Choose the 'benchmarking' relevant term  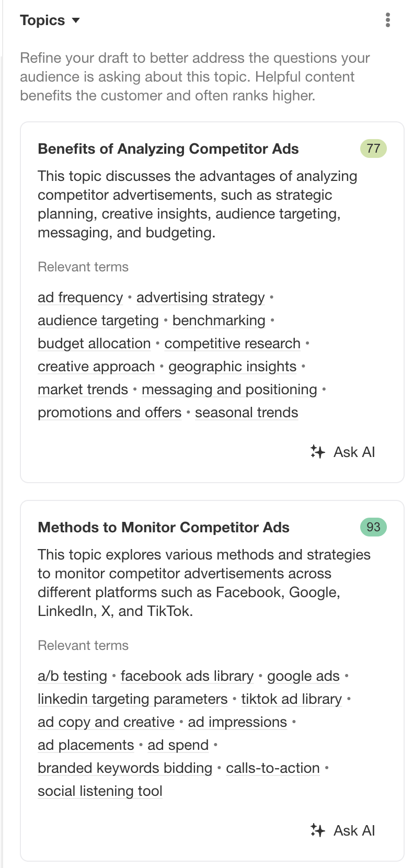219,321
